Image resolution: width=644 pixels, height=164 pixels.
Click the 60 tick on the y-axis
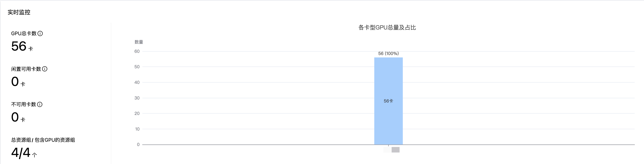[137, 51]
